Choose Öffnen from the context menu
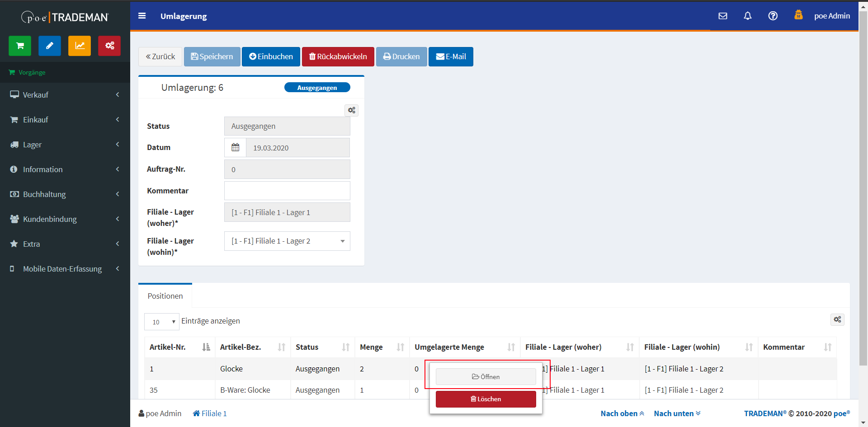868x427 pixels. click(486, 377)
